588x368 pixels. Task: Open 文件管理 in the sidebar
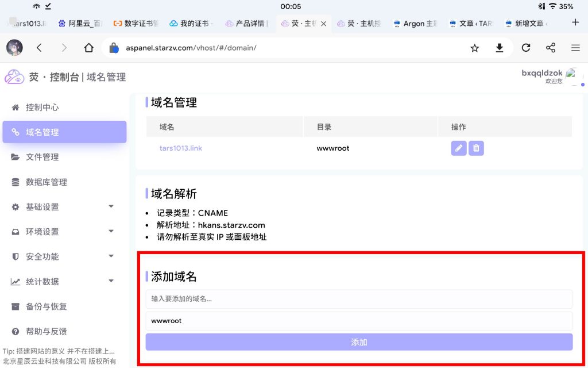[42, 157]
